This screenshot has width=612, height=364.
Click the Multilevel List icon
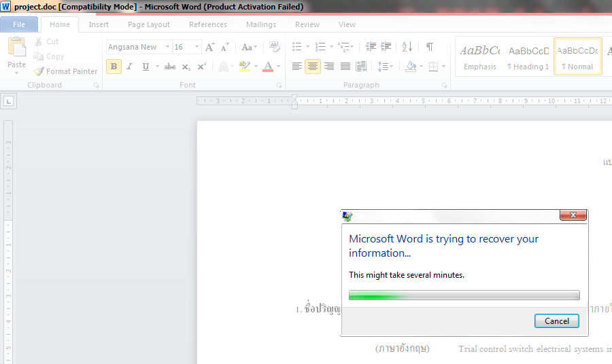coord(343,47)
